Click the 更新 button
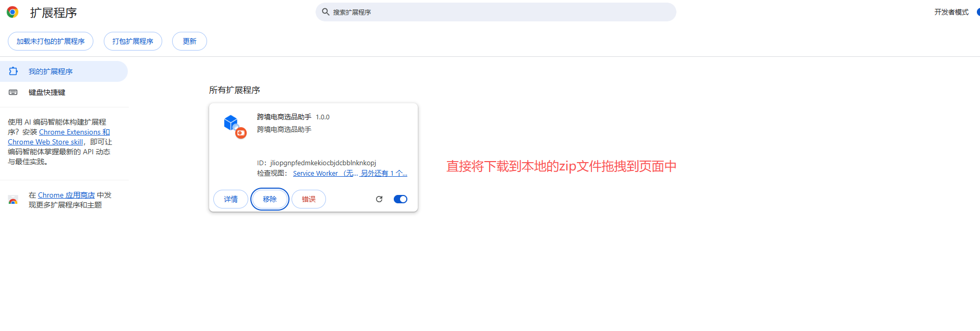 (189, 41)
